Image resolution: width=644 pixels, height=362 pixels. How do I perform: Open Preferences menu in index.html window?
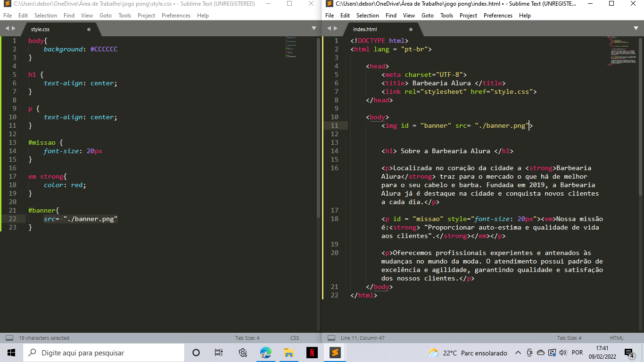tap(498, 15)
